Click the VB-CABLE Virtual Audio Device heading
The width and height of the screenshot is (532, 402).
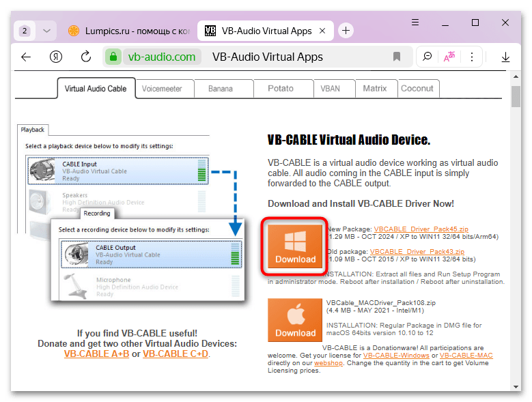coord(349,140)
